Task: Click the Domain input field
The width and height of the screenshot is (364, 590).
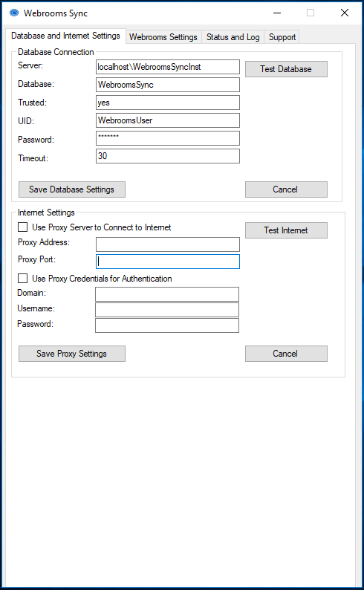Action: [167, 294]
